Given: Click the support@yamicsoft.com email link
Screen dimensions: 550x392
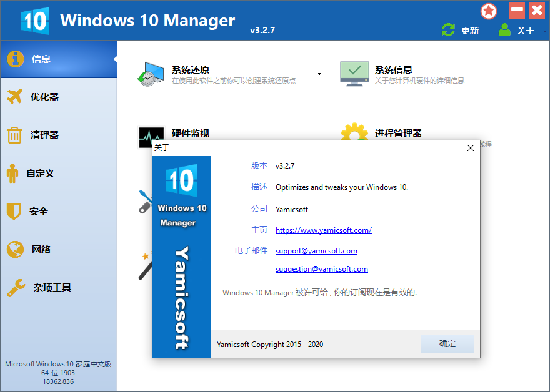Looking at the screenshot, I should [x=316, y=250].
